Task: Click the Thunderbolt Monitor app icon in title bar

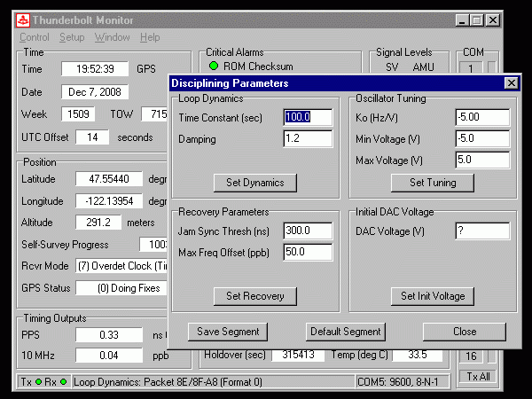Action: (23, 20)
